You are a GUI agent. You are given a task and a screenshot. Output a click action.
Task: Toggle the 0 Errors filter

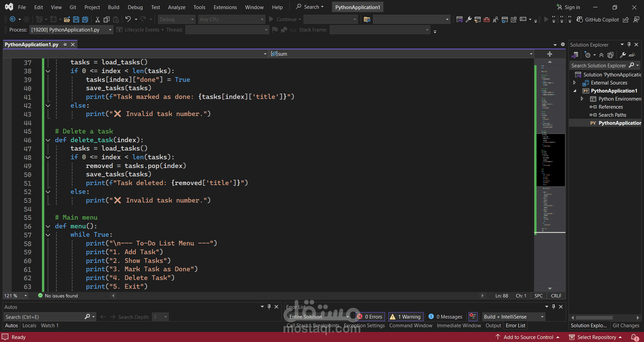pos(370,317)
